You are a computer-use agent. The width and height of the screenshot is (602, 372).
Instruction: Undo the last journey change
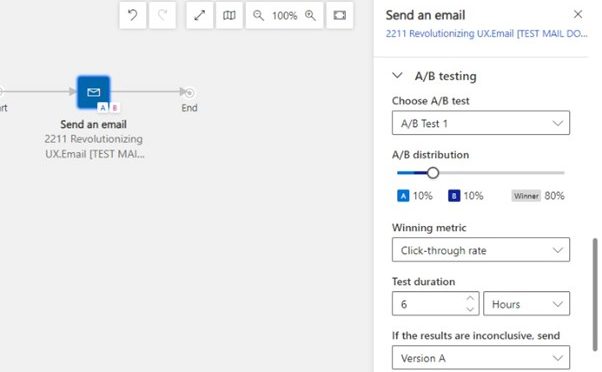[132, 15]
